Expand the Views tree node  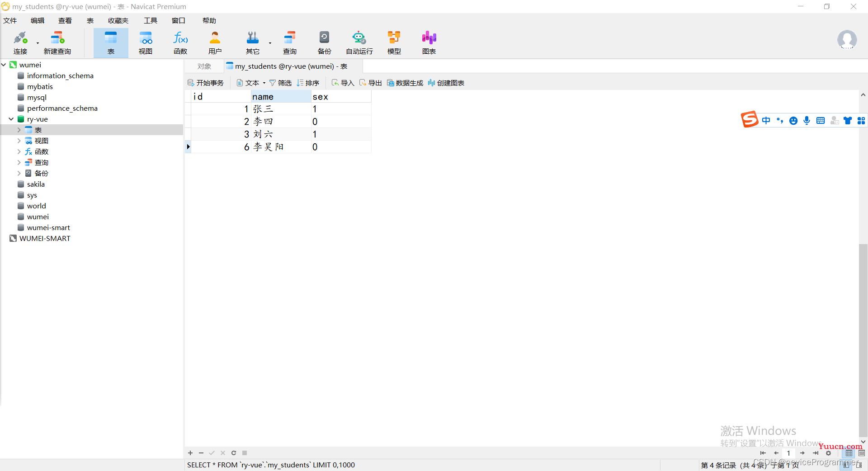19,141
